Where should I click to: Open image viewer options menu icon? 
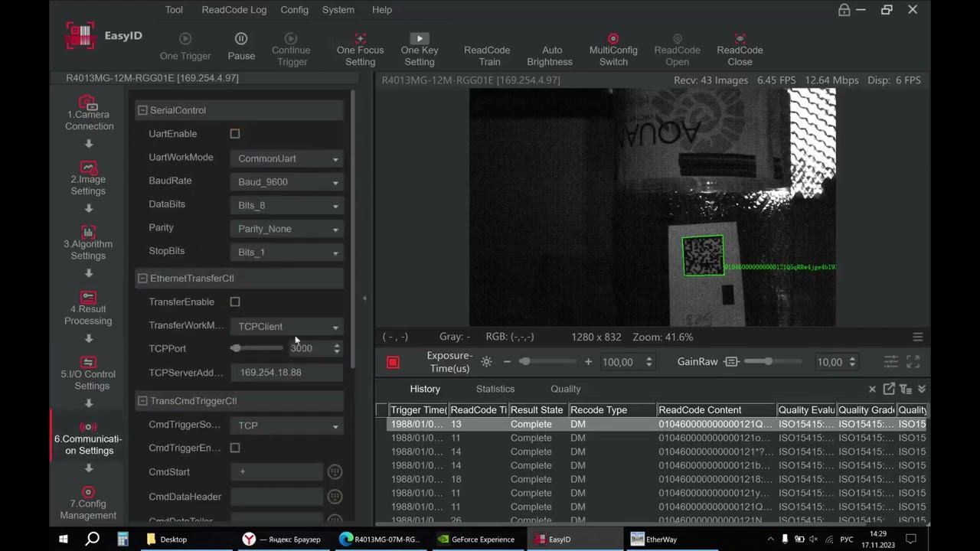[917, 337]
